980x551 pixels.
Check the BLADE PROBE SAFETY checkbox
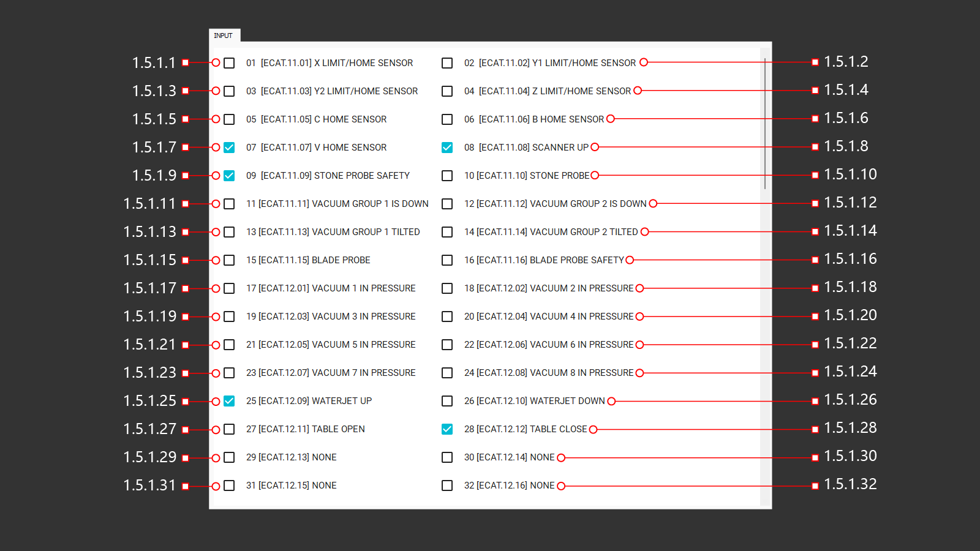coord(447,260)
